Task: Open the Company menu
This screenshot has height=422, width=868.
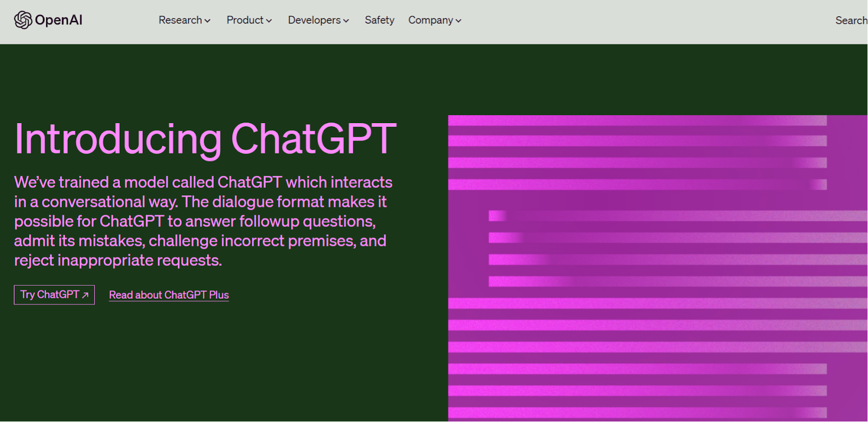Action: click(x=435, y=20)
